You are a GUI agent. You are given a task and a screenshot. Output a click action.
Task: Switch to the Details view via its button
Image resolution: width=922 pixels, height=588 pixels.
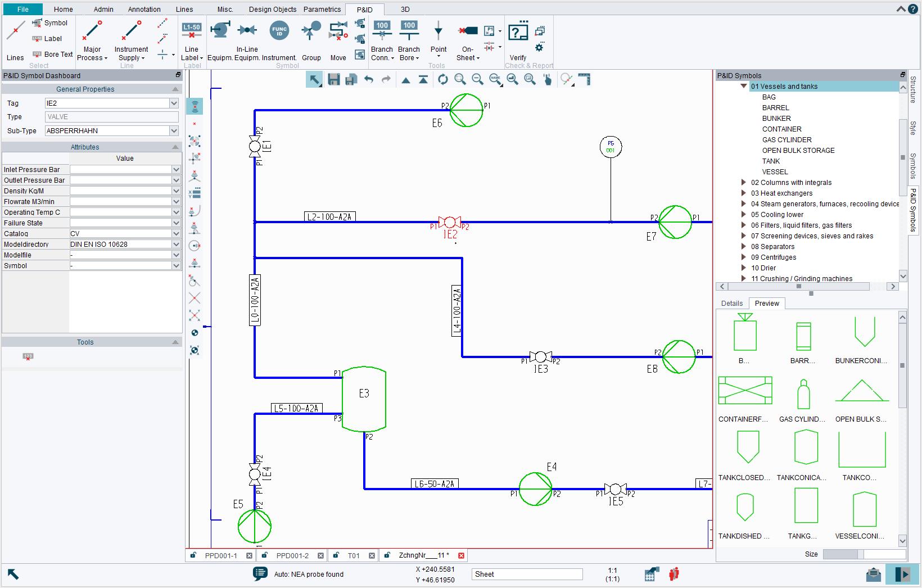point(731,303)
